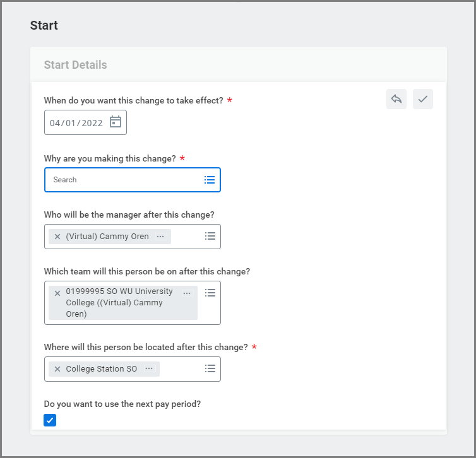476x458 pixels.
Task: Remove (Virtual) Cammy Oren manager selection
Action: click(57, 237)
